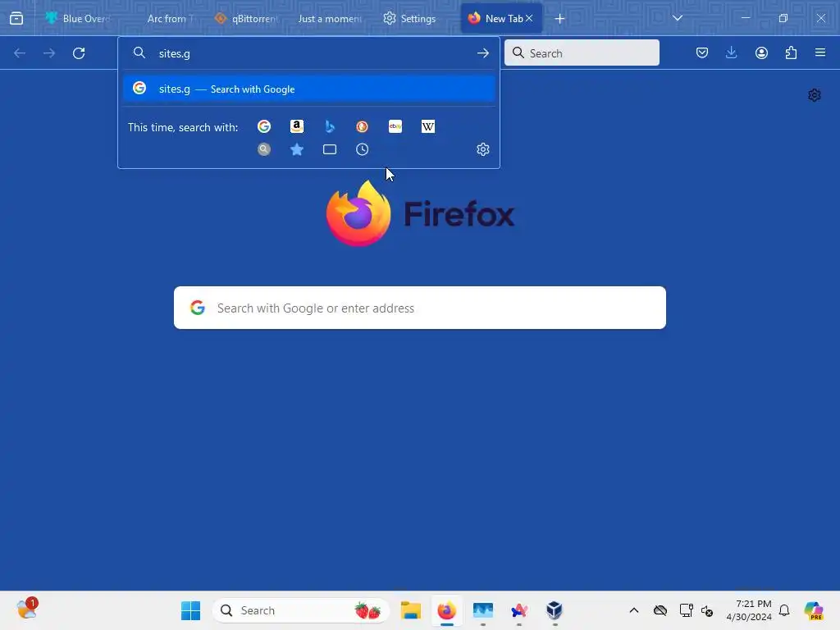The width and height of the screenshot is (840, 630).
Task: Search this time with DuckDuckGo
Action: click(x=362, y=126)
